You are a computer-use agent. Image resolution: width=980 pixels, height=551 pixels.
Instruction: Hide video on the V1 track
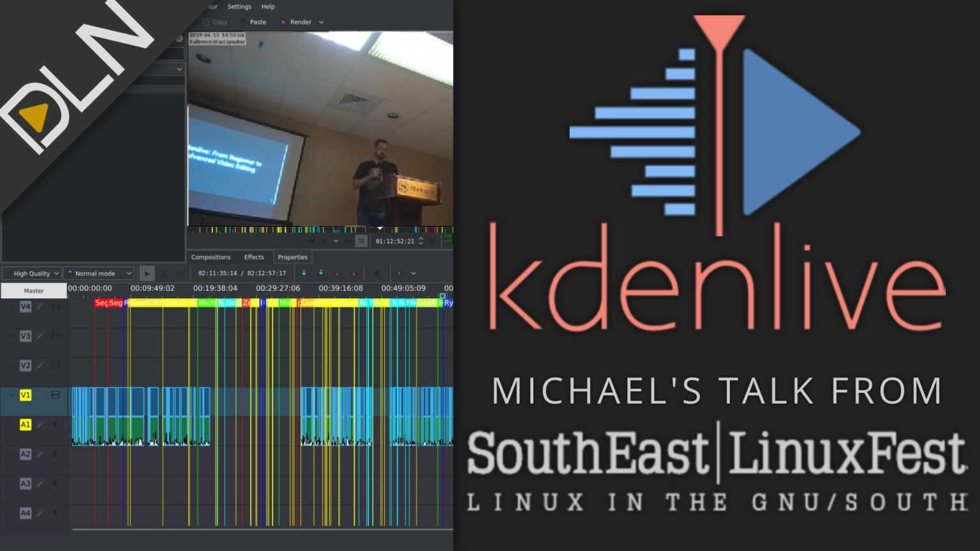[x=56, y=395]
